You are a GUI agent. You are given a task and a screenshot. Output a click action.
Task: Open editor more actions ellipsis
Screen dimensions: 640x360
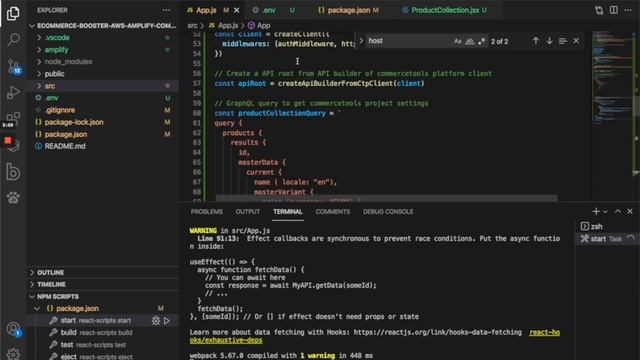click(x=628, y=10)
